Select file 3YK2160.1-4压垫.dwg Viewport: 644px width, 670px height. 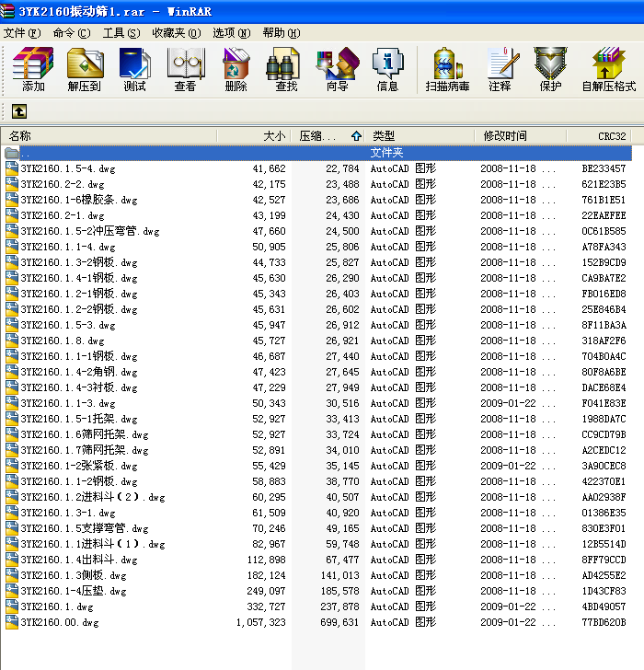click(x=74, y=591)
